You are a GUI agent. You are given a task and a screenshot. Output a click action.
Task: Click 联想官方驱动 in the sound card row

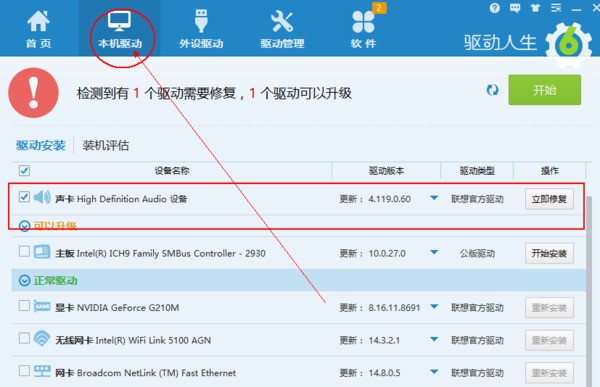[477, 199]
